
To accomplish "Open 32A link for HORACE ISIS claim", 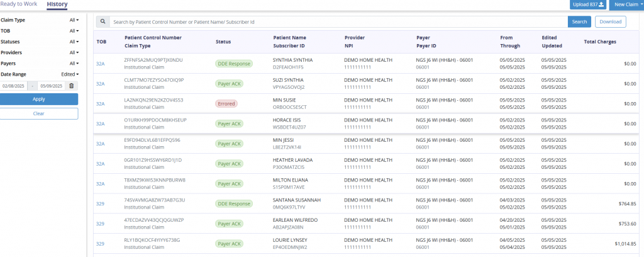I will [101, 123].
